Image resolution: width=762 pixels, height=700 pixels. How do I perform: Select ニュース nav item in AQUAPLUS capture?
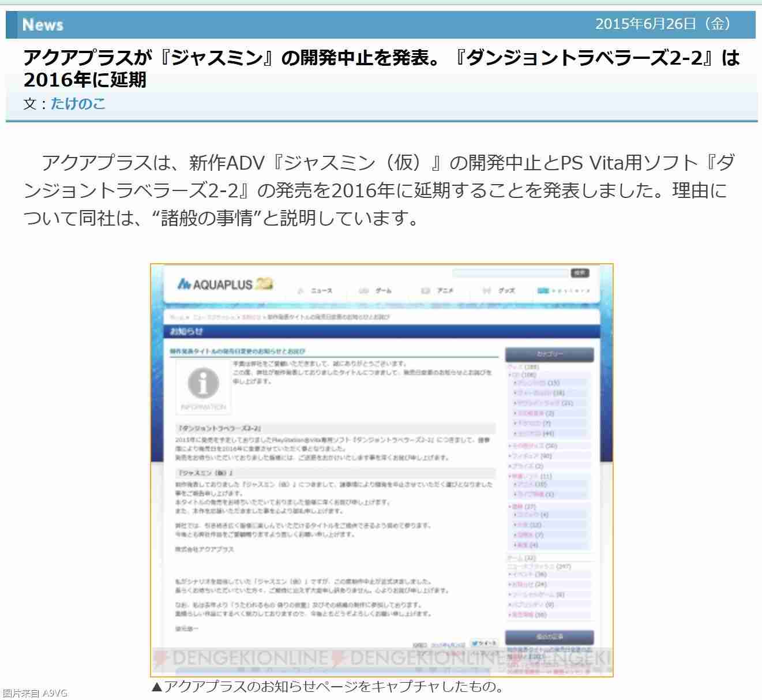point(315,291)
